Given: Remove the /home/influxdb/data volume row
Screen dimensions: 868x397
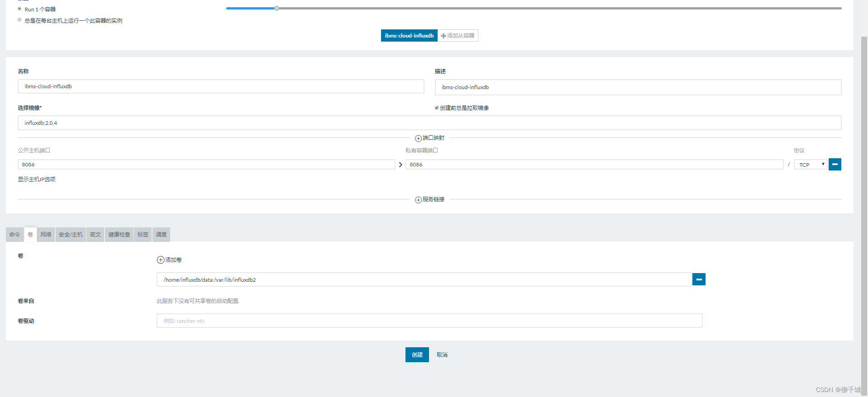Looking at the screenshot, I should 699,279.
